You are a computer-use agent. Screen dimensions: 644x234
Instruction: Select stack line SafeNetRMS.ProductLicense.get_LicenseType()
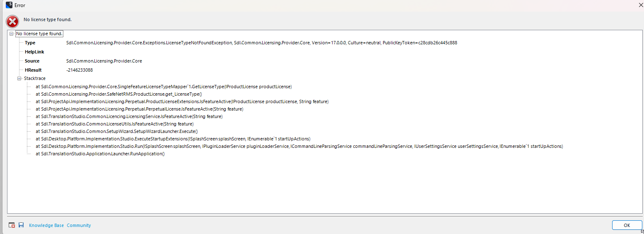(x=118, y=94)
